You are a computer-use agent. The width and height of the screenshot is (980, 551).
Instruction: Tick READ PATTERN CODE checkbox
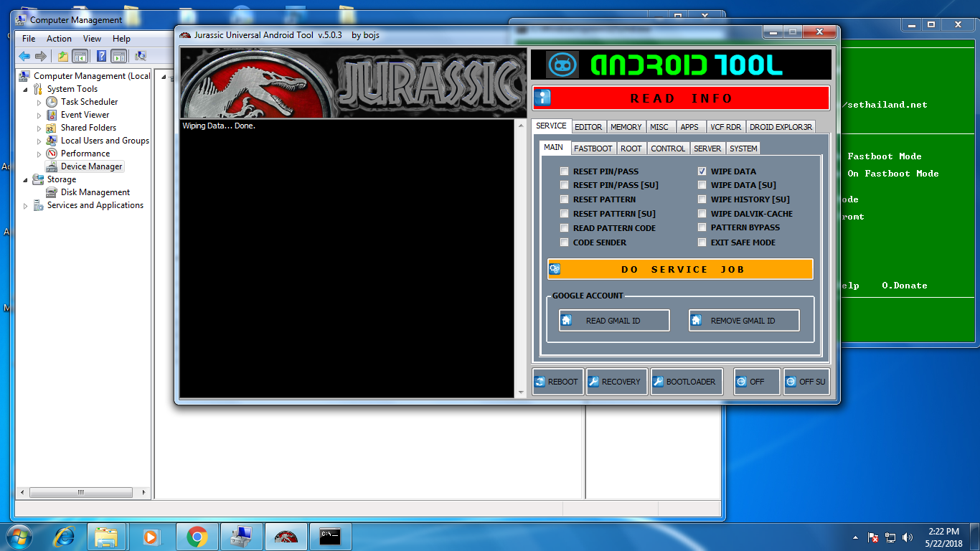(x=565, y=228)
